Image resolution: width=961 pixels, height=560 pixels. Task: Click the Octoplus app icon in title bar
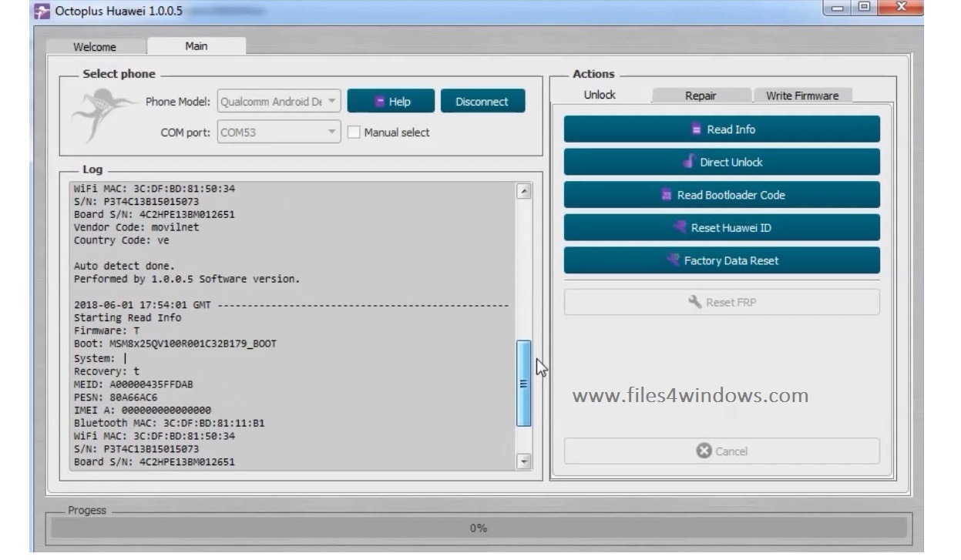tap(43, 11)
